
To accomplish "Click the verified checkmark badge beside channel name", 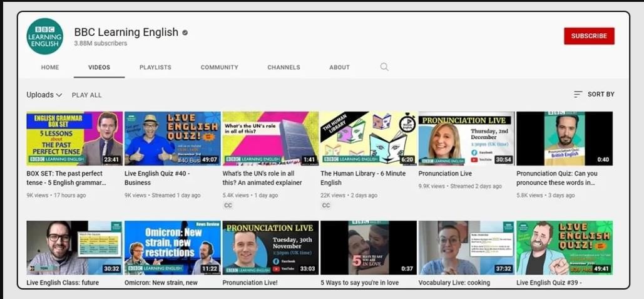I will pos(185,33).
